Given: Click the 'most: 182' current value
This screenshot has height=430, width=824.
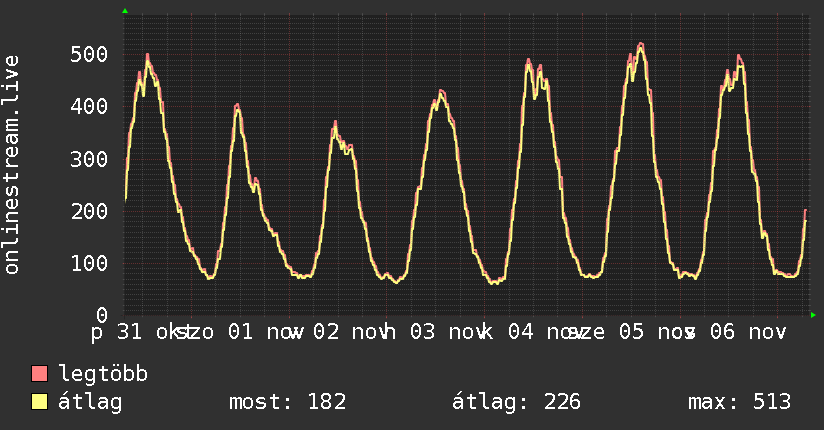Looking at the screenshot, I should [x=287, y=402].
